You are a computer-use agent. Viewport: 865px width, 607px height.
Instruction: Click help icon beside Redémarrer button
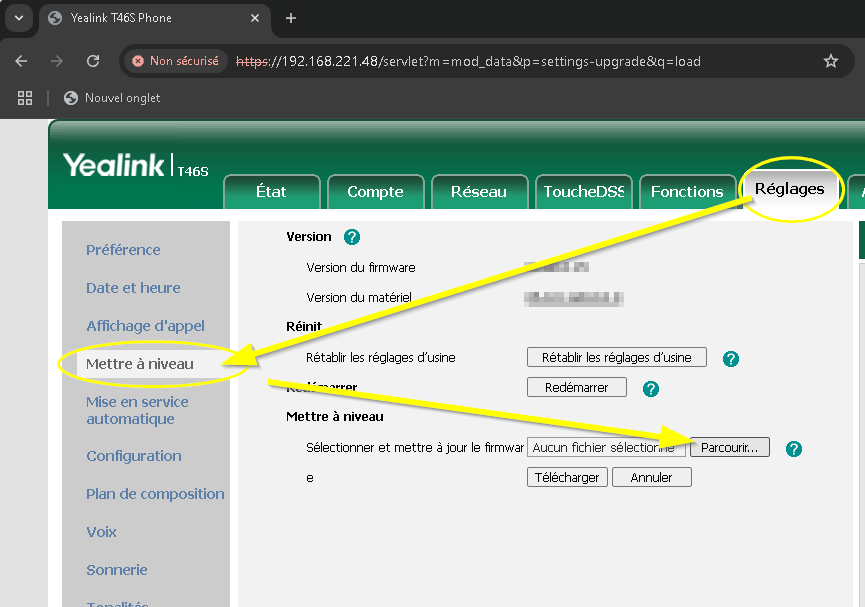(650, 389)
